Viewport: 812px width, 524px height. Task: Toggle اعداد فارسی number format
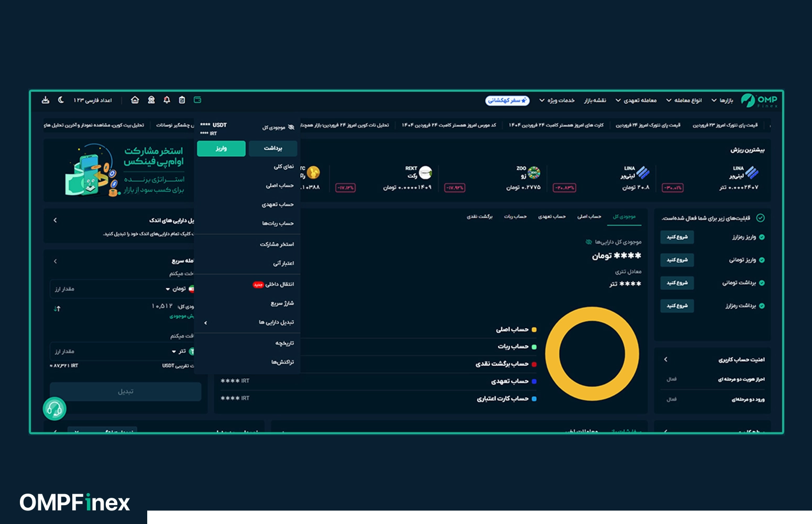point(93,100)
